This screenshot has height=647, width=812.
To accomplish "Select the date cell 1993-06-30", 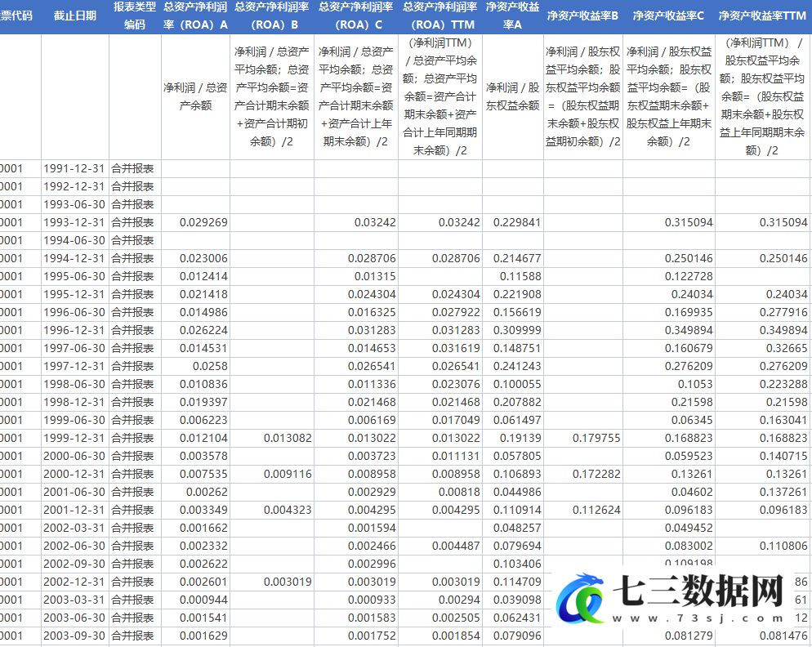I will (75, 204).
